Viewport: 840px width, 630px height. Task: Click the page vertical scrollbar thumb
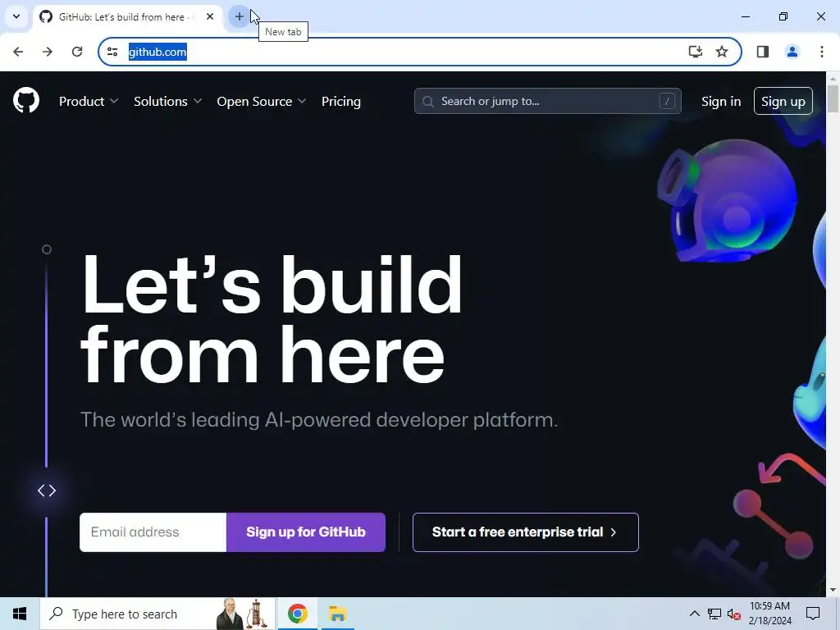click(x=833, y=98)
